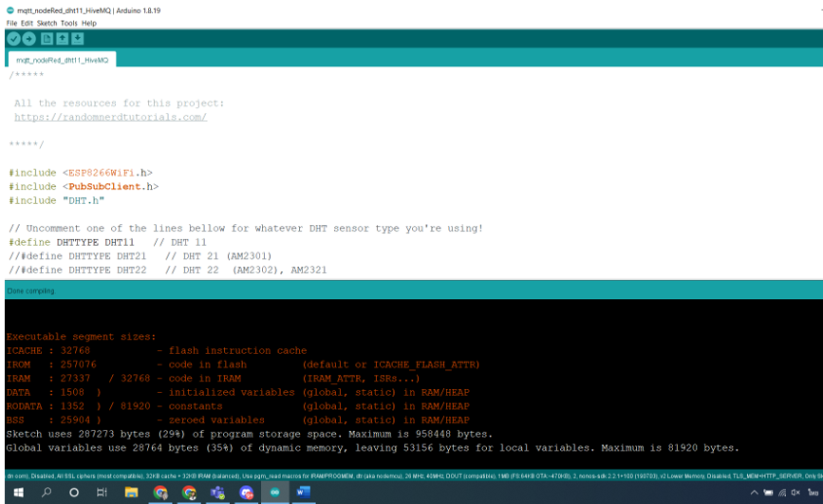Viewport: 823px width, 504px height.
Task: Click the commented DHTTYPE DHT22 line
Action: [167, 270]
